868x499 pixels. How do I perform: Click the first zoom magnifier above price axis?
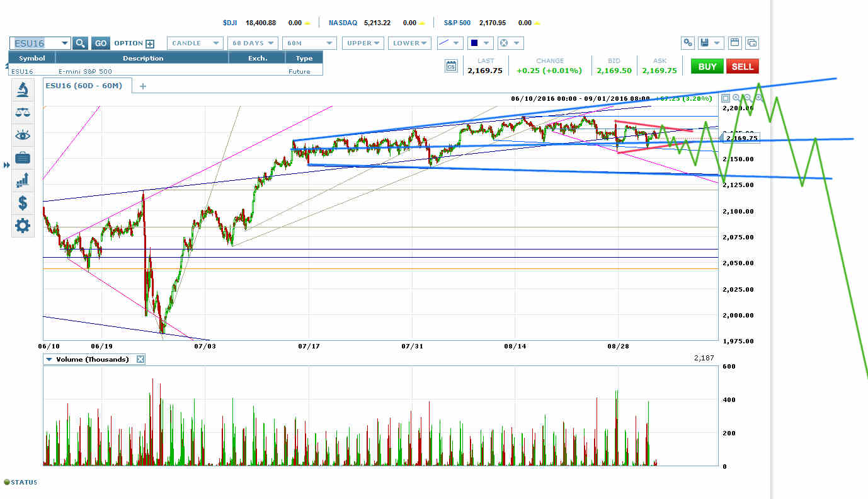click(x=736, y=98)
